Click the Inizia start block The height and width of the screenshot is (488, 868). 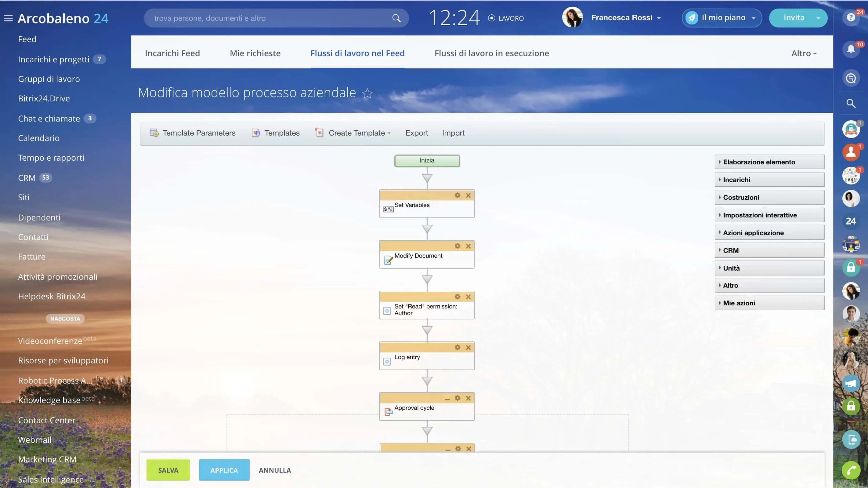pos(427,161)
